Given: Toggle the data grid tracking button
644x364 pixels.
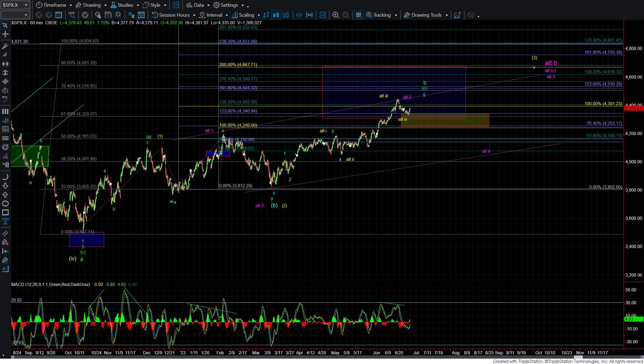Looking at the screenshot, I should pos(358,15).
